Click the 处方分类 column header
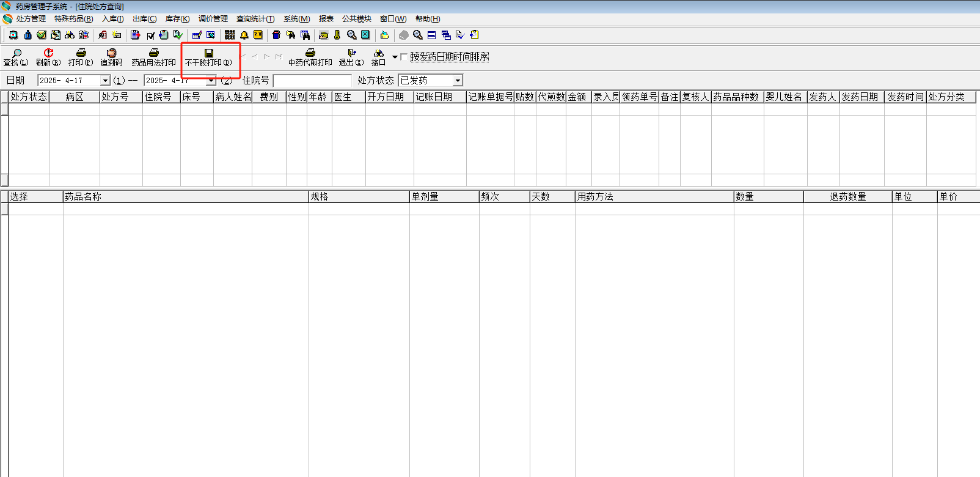This screenshot has width=980, height=477. [951, 97]
